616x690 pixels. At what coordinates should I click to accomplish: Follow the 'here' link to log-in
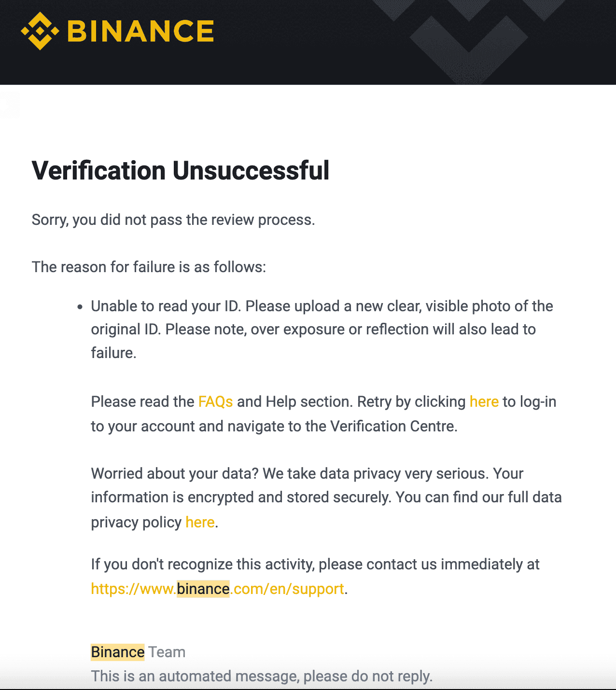[x=484, y=401]
